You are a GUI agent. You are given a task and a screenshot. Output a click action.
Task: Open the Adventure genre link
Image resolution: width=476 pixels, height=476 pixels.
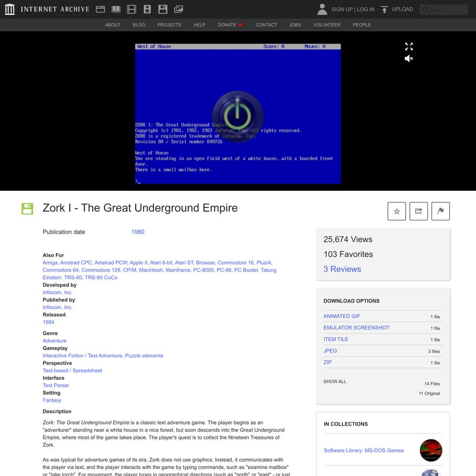54,341
